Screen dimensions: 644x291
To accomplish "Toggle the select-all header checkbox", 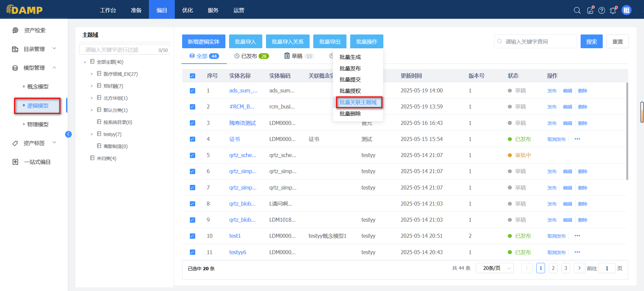I will [193, 76].
